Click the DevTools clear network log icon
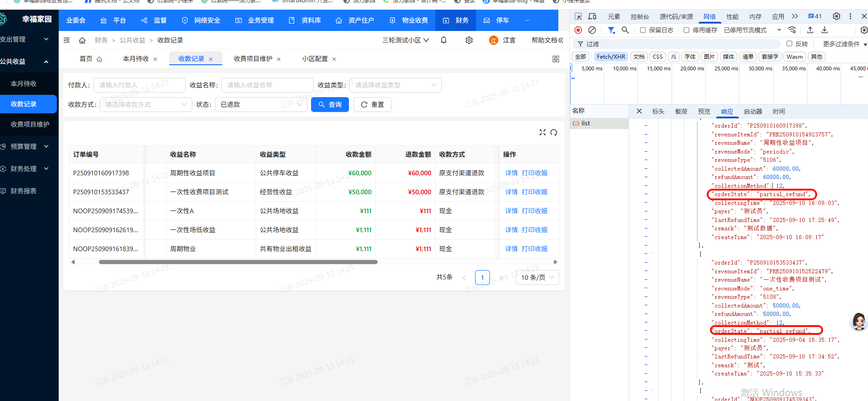The width and height of the screenshot is (868, 401). (x=592, y=30)
